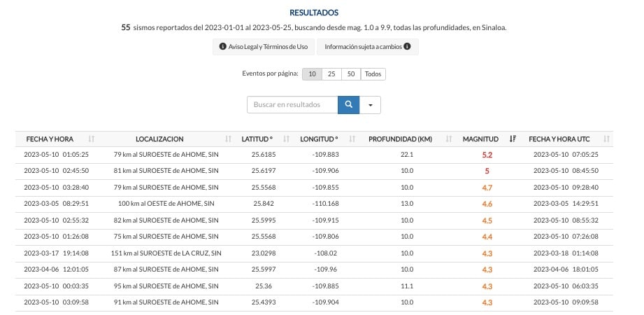Sort by the PROFUNDIDAD (KM) sort icon
Screen dimensions: 644x315
pos(449,139)
